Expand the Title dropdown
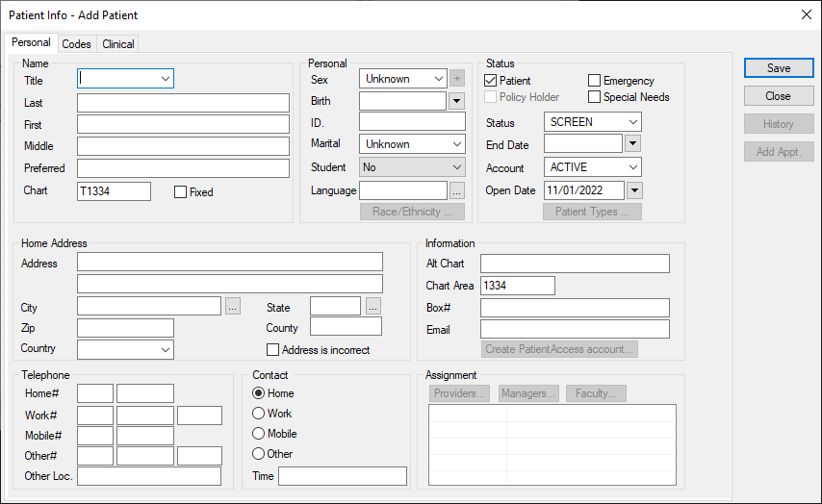The width and height of the screenshot is (822, 504). 165,79
